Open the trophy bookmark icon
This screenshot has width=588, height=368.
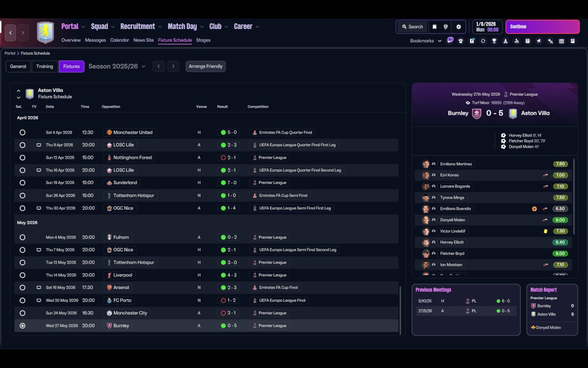tap(494, 41)
